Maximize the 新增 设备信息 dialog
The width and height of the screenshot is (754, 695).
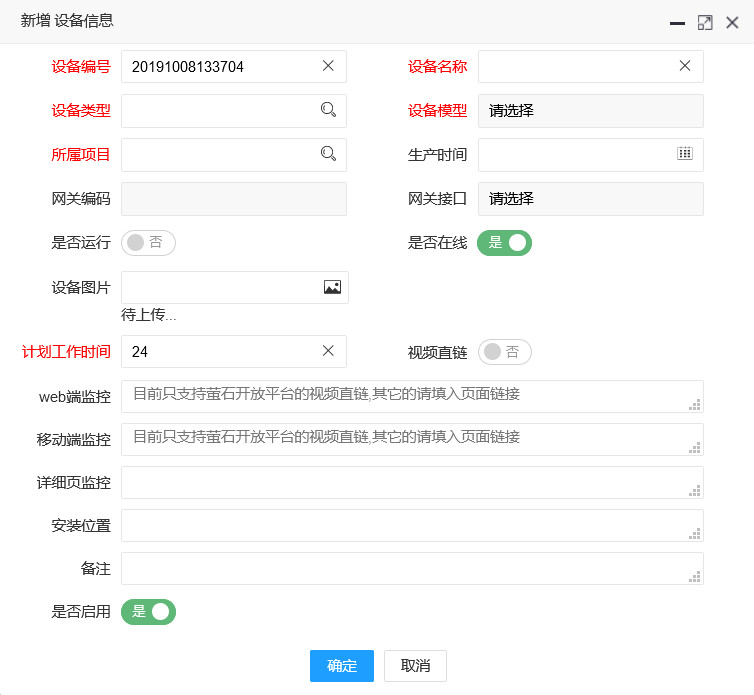pyautogui.click(x=705, y=23)
